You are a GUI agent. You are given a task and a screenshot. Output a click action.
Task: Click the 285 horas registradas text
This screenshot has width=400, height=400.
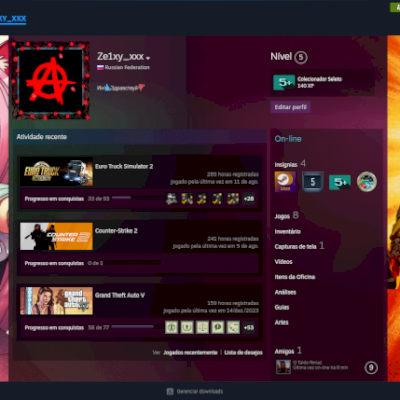click(233, 174)
